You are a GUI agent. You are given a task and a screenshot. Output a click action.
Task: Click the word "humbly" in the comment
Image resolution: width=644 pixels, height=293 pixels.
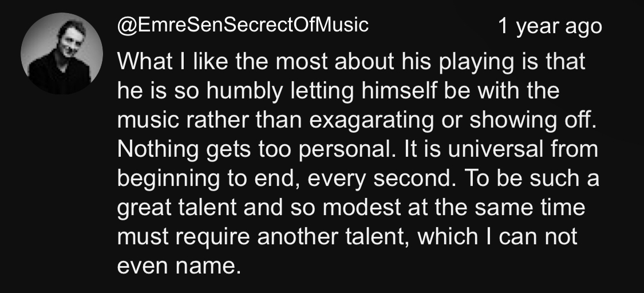[215, 92]
